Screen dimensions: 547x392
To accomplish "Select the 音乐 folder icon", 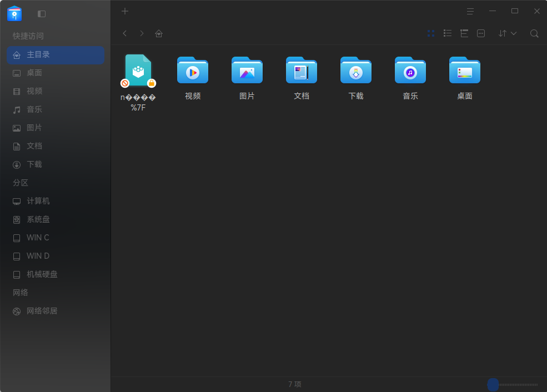I will point(410,70).
